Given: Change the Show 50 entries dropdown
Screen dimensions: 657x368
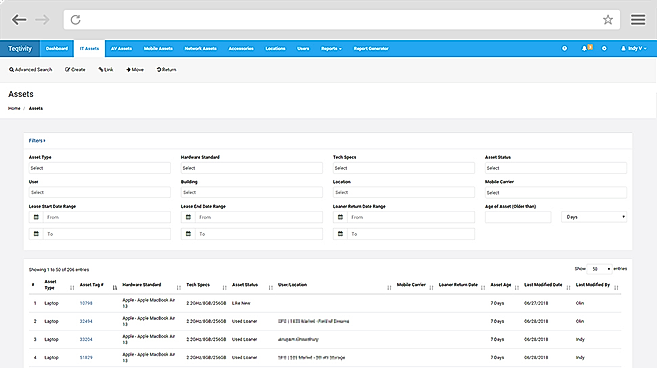Looking at the screenshot, I should tap(600, 269).
